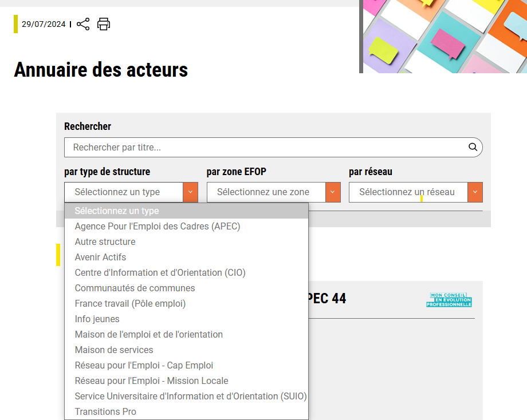Screen dimensions: 527x420
Task: Pick the 'Avenir Actifs' option
Action: tap(186, 257)
